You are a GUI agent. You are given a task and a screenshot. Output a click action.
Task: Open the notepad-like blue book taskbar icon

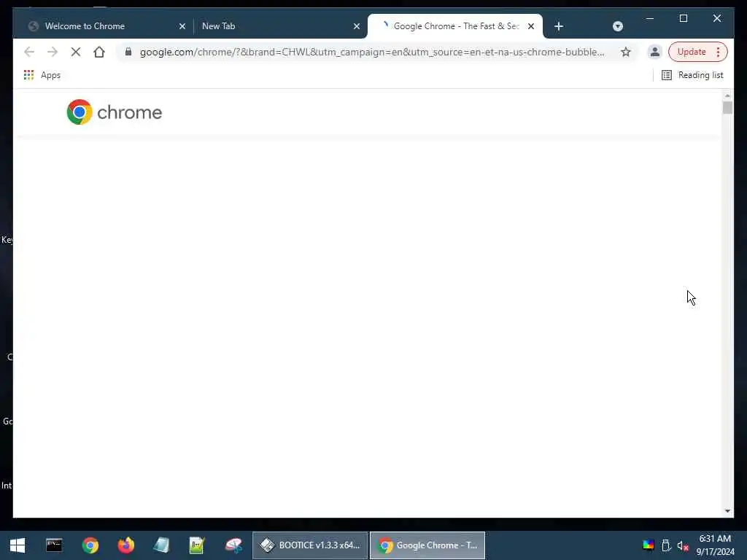click(x=161, y=545)
